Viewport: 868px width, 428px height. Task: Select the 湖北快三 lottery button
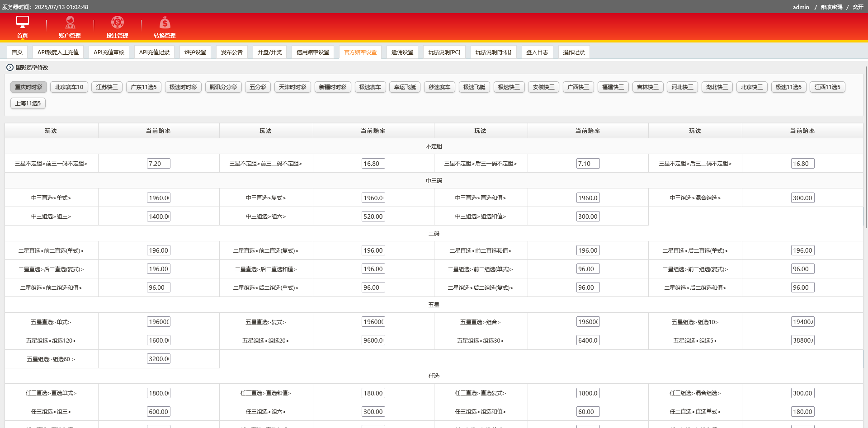[x=717, y=87]
